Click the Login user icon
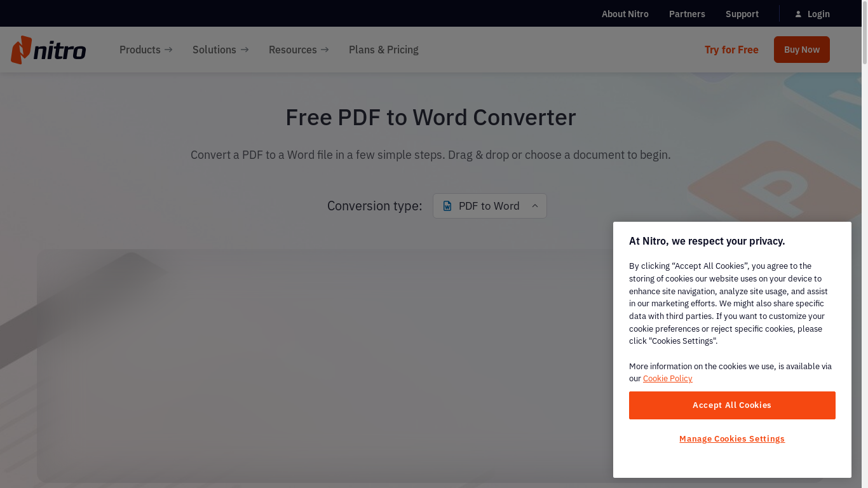 (x=798, y=14)
